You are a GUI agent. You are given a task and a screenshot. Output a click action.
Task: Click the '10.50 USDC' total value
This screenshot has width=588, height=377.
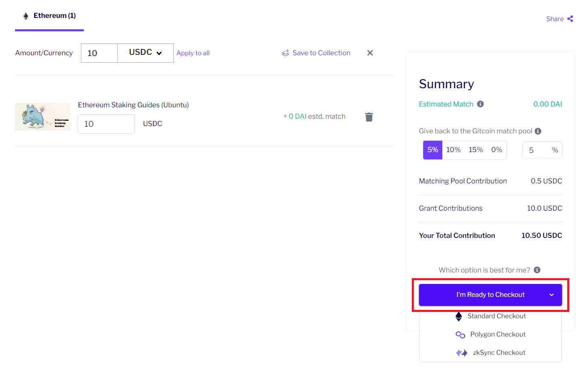[542, 235]
